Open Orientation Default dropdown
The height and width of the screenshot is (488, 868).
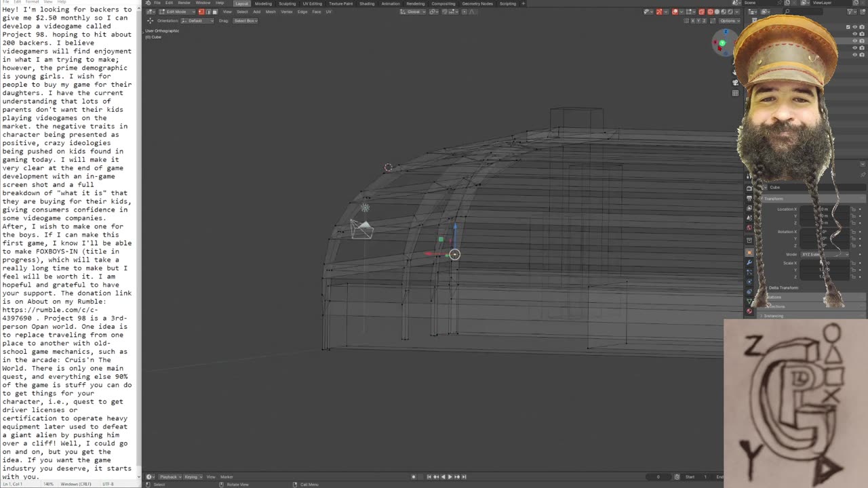click(x=197, y=20)
